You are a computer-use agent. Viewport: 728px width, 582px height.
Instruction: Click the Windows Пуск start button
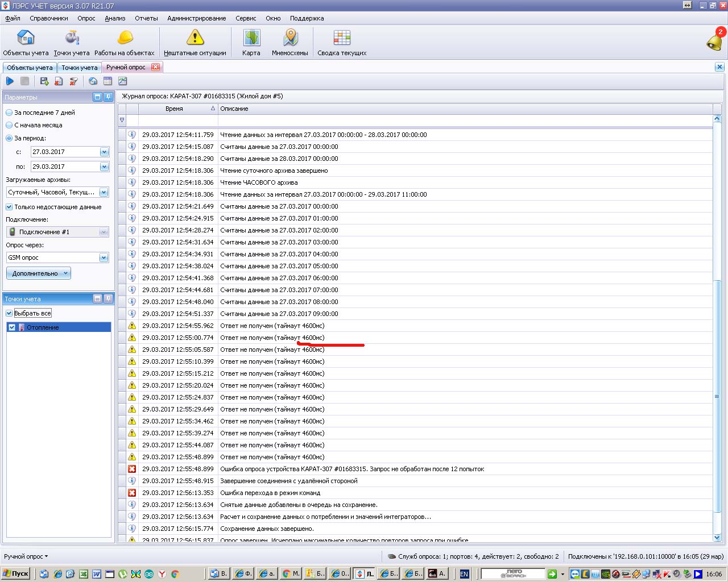click(16, 573)
